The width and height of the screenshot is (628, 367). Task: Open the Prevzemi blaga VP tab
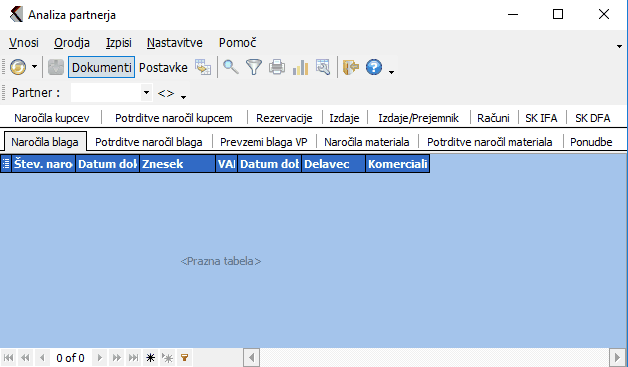coord(264,142)
